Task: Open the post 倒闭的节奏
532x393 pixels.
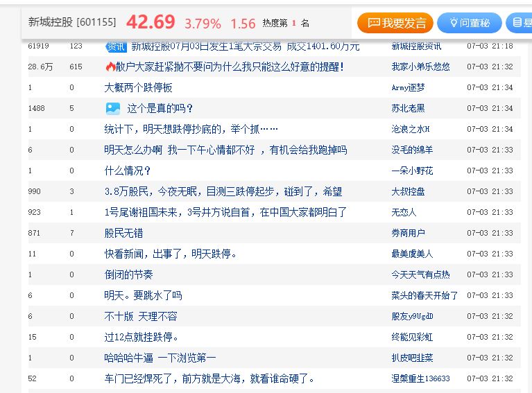Action: click(128, 274)
